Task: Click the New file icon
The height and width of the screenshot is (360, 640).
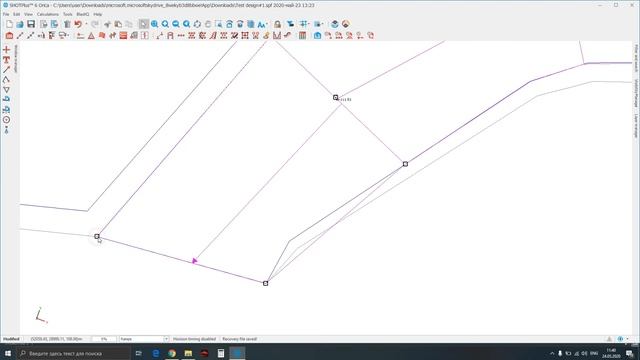Action: (x=9, y=24)
